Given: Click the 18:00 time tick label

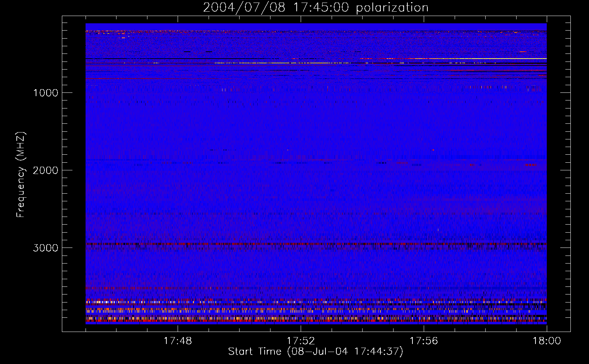Looking at the screenshot, I should (547, 341).
